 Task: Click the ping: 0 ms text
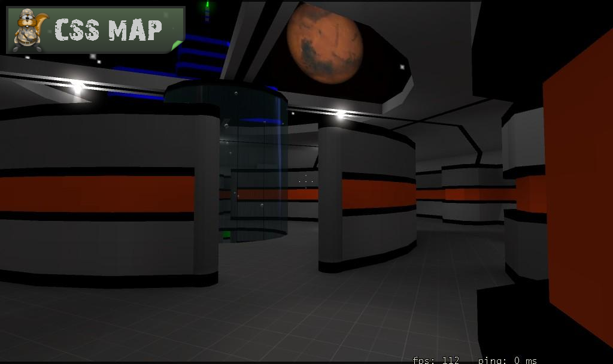(508, 360)
